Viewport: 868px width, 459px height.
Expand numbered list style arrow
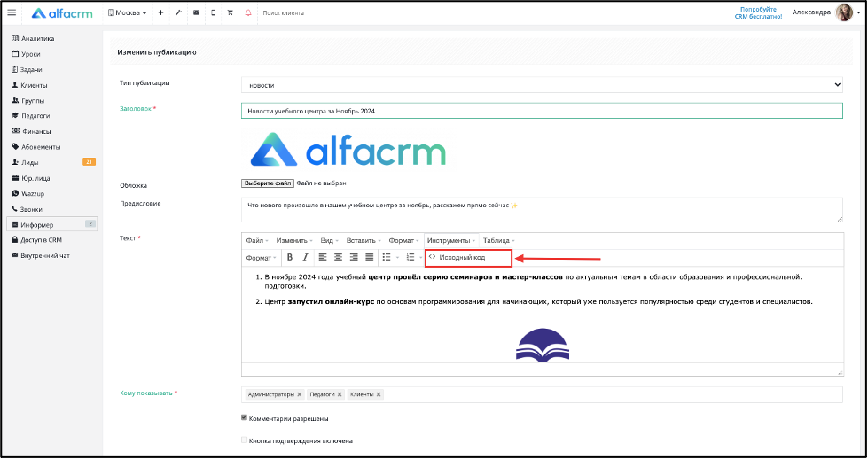(x=421, y=258)
